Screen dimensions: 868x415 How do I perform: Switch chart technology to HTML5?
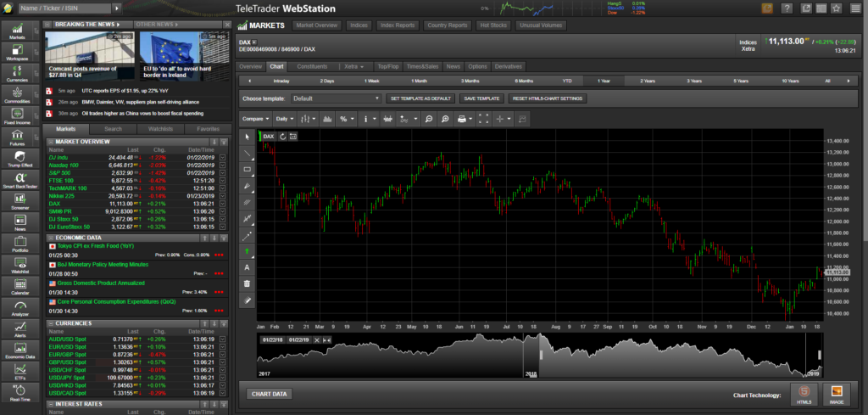804,395
